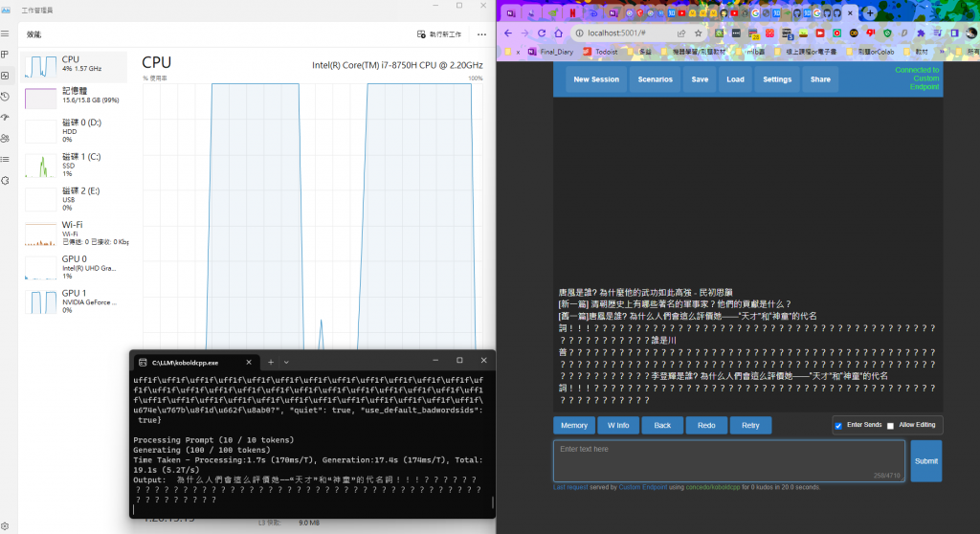Show more bookmarks chevron
Viewport: 980px width, 534px height.
coord(942,52)
